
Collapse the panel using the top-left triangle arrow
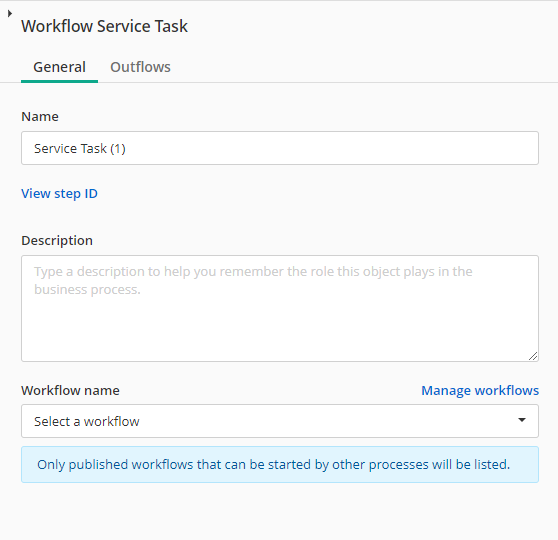[x=10, y=14]
